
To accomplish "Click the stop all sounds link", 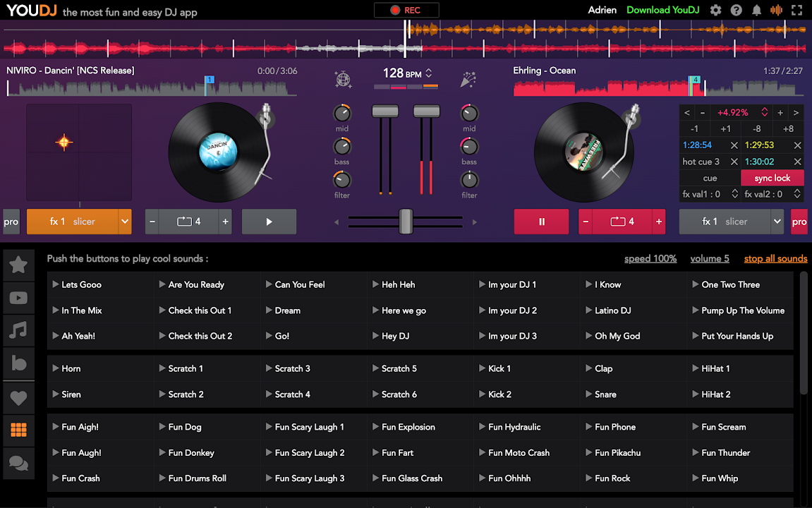I will pos(775,259).
